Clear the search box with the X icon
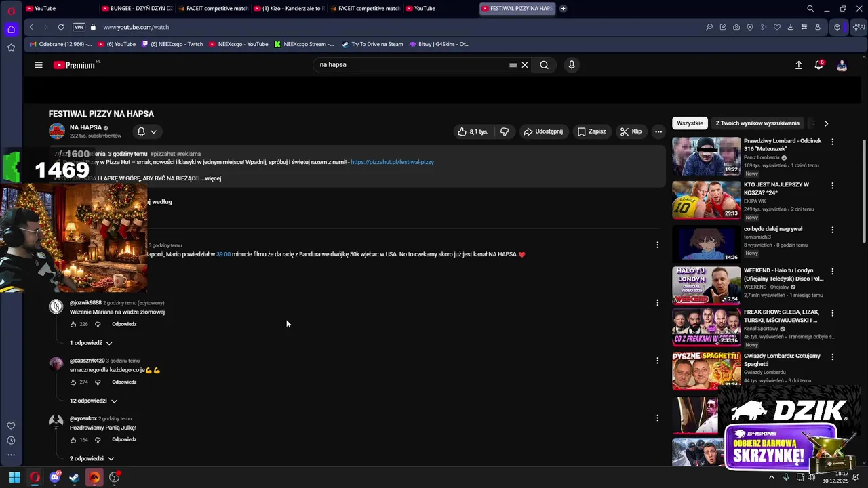868x488 pixels. 524,65
